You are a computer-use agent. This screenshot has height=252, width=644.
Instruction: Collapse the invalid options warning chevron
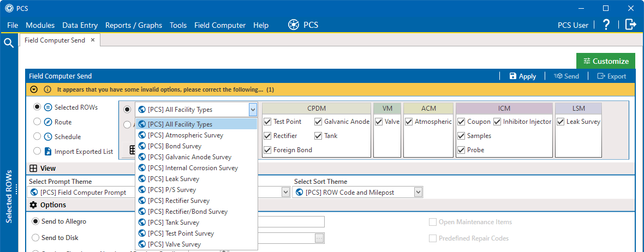[34, 89]
